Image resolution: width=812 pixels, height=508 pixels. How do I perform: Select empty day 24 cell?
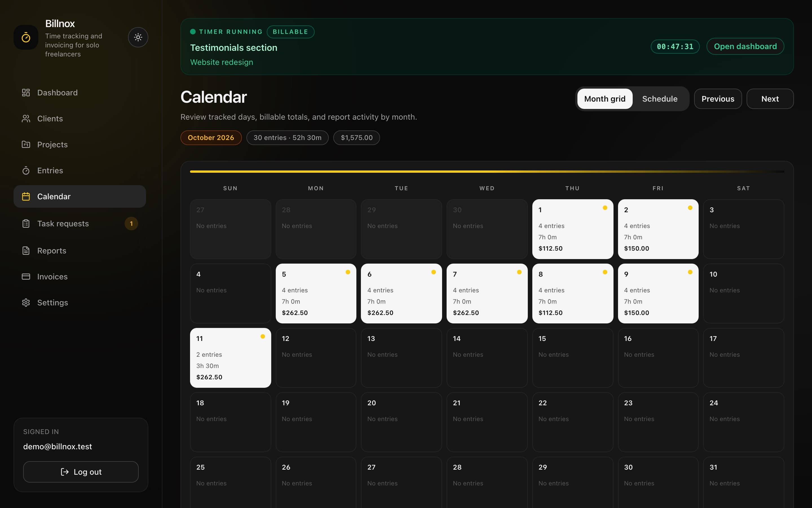pos(743,422)
